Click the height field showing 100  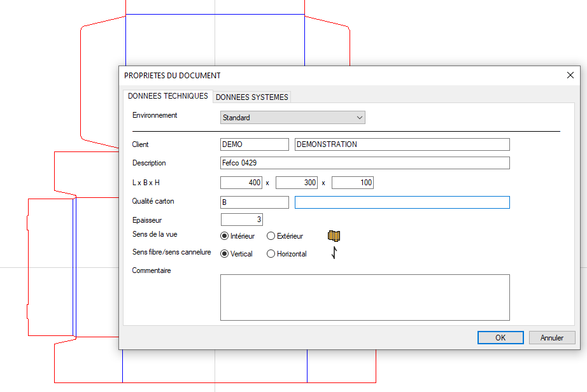click(x=353, y=183)
